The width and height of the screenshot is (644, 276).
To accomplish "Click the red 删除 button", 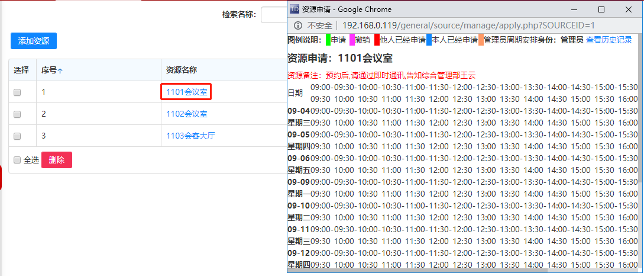I will coord(57,160).
